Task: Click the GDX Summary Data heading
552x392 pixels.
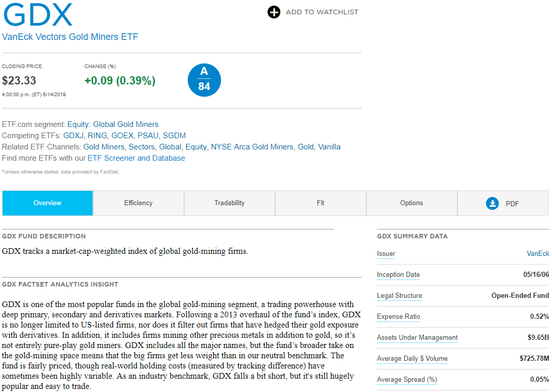Action: tap(412, 236)
